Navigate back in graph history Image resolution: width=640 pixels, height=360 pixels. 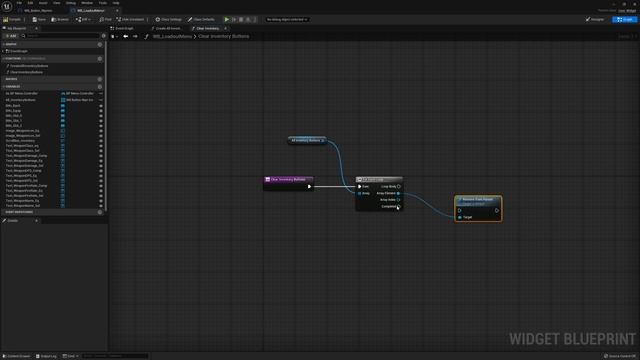coord(126,36)
